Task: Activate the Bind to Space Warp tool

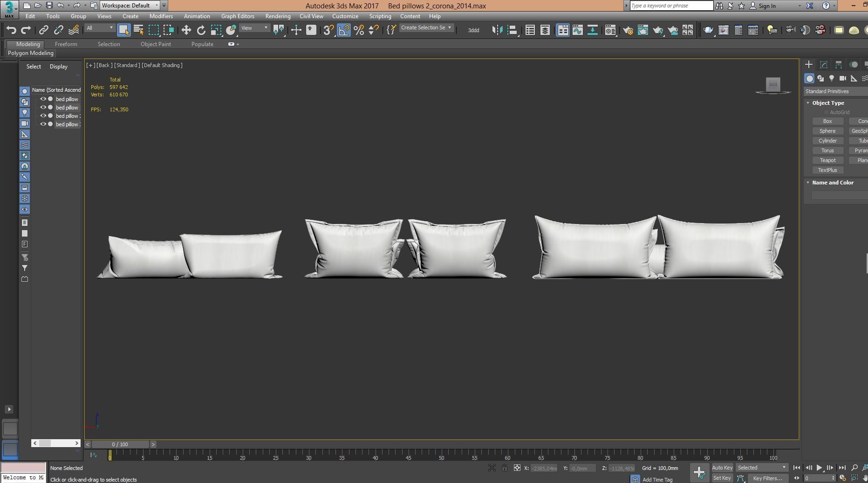Action: click(74, 30)
